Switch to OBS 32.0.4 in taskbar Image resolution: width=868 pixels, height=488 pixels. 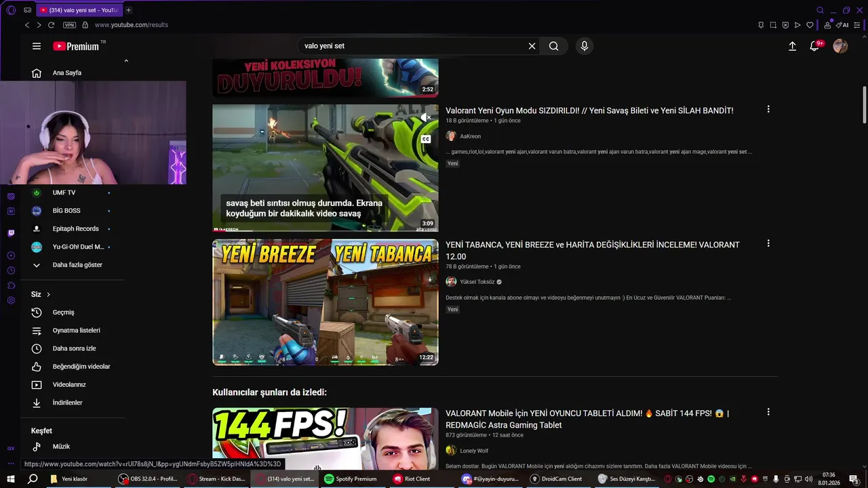click(147, 479)
